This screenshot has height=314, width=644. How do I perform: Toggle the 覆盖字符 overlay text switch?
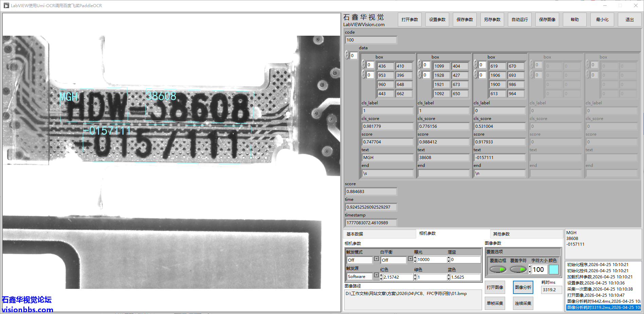[518, 269]
